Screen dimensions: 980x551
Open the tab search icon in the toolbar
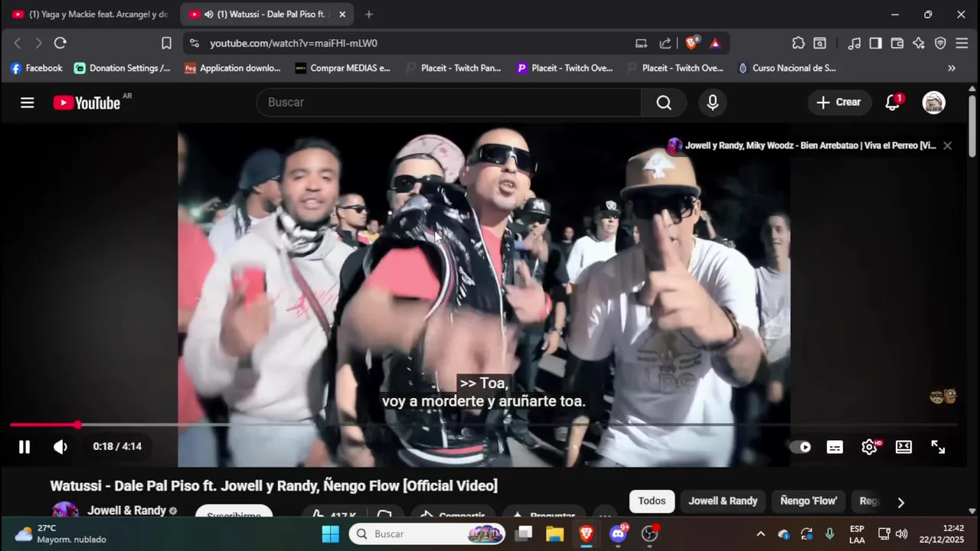(x=820, y=44)
